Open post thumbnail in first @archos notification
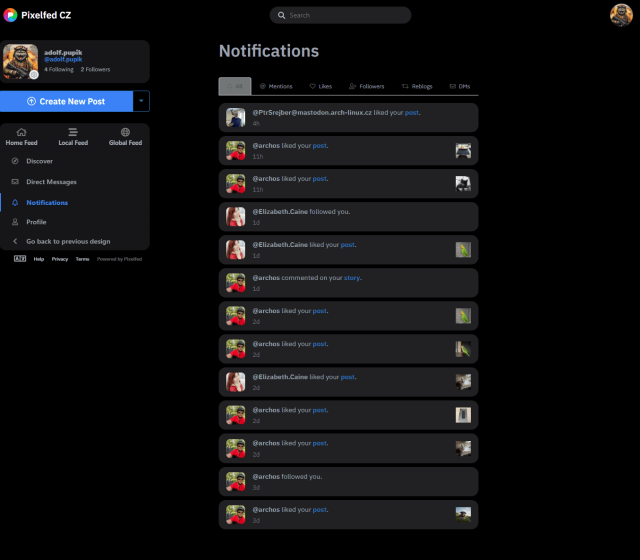This screenshot has height=560, width=640. (x=463, y=151)
